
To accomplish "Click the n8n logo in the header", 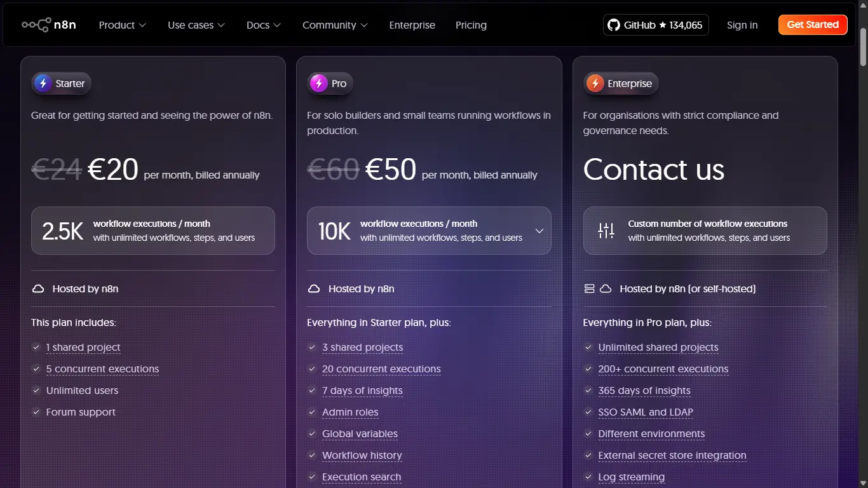I will (x=49, y=25).
